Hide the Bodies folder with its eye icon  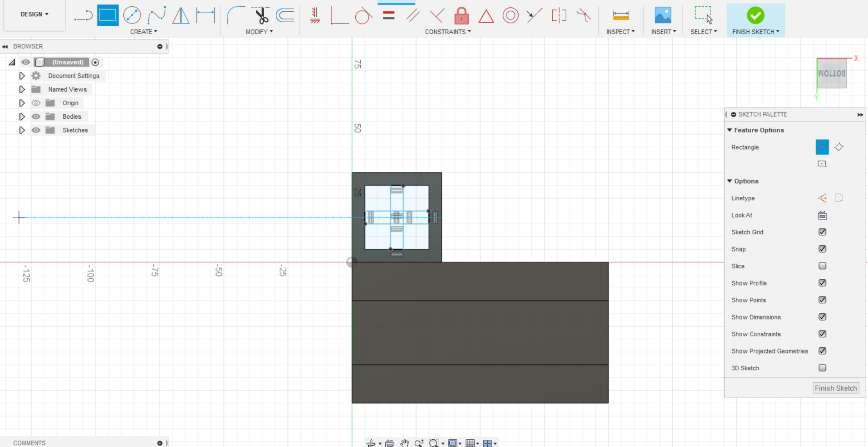36,117
